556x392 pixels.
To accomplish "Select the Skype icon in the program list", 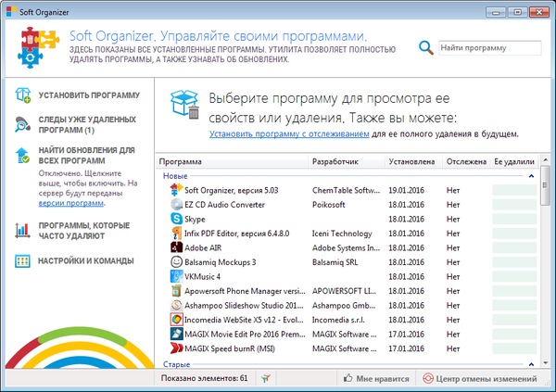I will pos(176,218).
